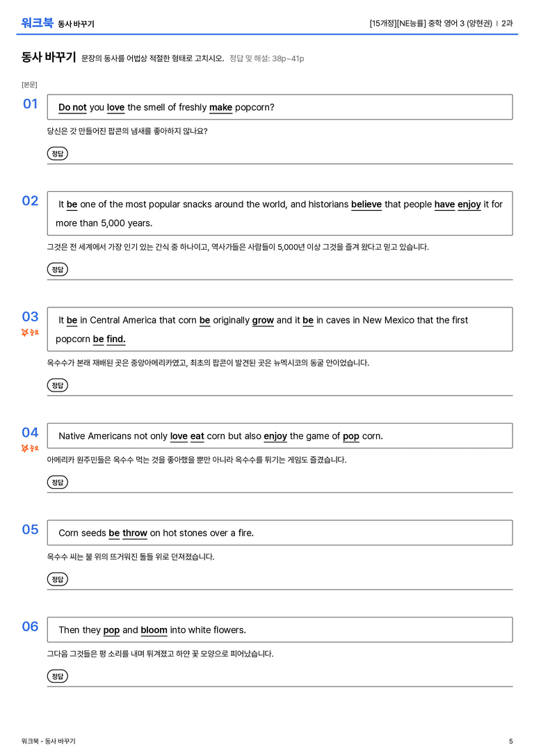Click the 정답 badge under question 03
The height and width of the screenshot is (756, 534).
point(57,385)
